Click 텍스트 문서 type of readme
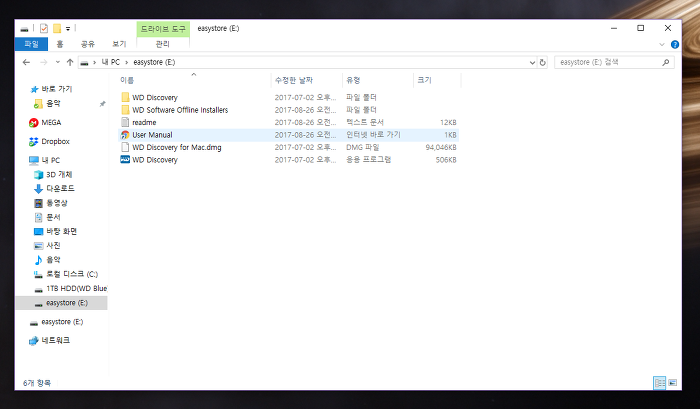The image size is (700, 409). pyautogui.click(x=365, y=122)
